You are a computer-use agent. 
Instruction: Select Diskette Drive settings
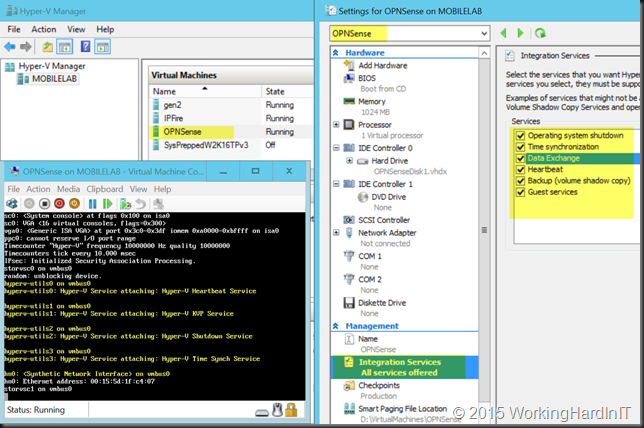pyautogui.click(x=382, y=303)
